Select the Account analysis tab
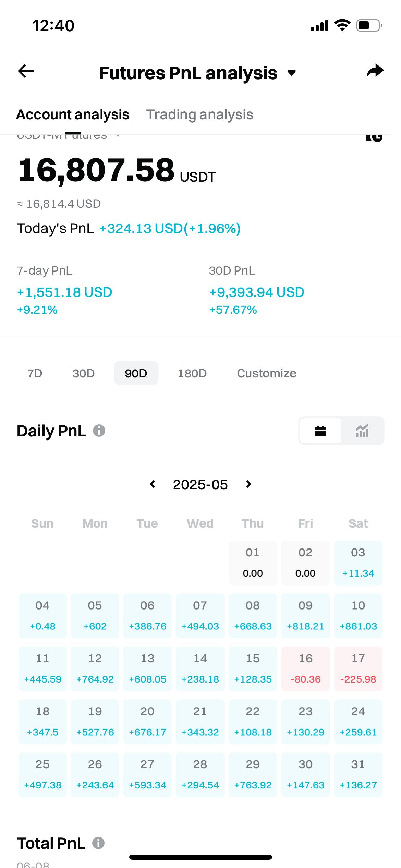Image resolution: width=401 pixels, height=868 pixels. pos(73,115)
